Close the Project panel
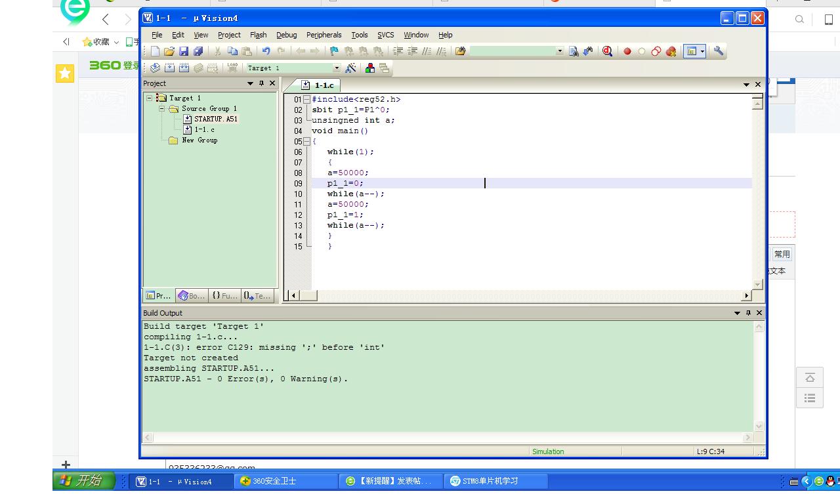The image size is (840, 504). 272,83
